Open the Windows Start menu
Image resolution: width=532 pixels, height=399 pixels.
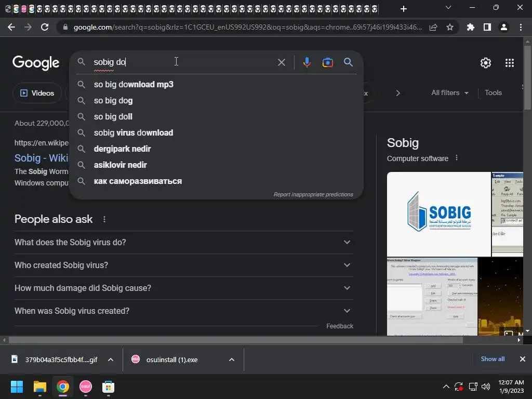pyautogui.click(x=17, y=387)
